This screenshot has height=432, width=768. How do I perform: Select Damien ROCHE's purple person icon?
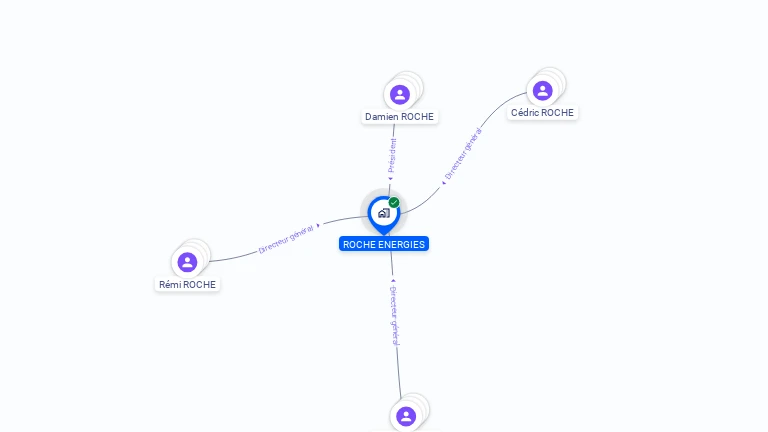(x=400, y=95)
